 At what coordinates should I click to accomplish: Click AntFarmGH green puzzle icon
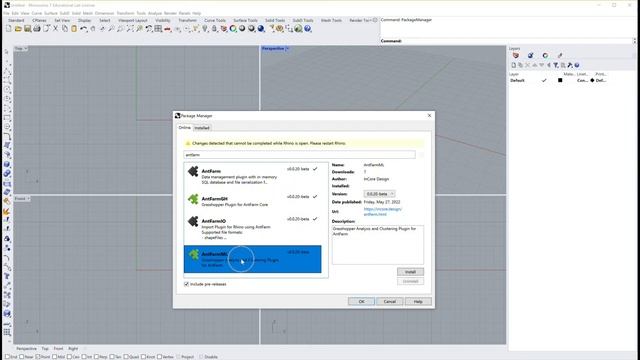point(193,199)
